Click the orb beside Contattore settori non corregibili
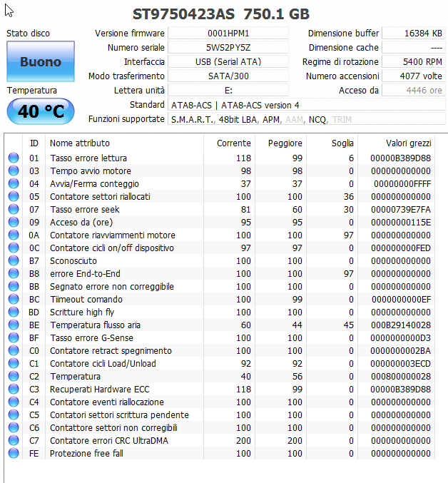 [14, 427]
